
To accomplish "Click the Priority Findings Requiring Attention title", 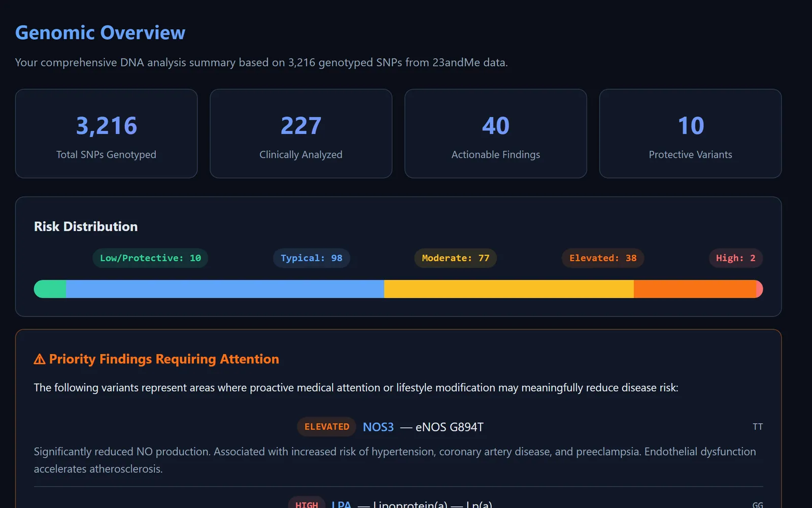I will coord(164,359).
